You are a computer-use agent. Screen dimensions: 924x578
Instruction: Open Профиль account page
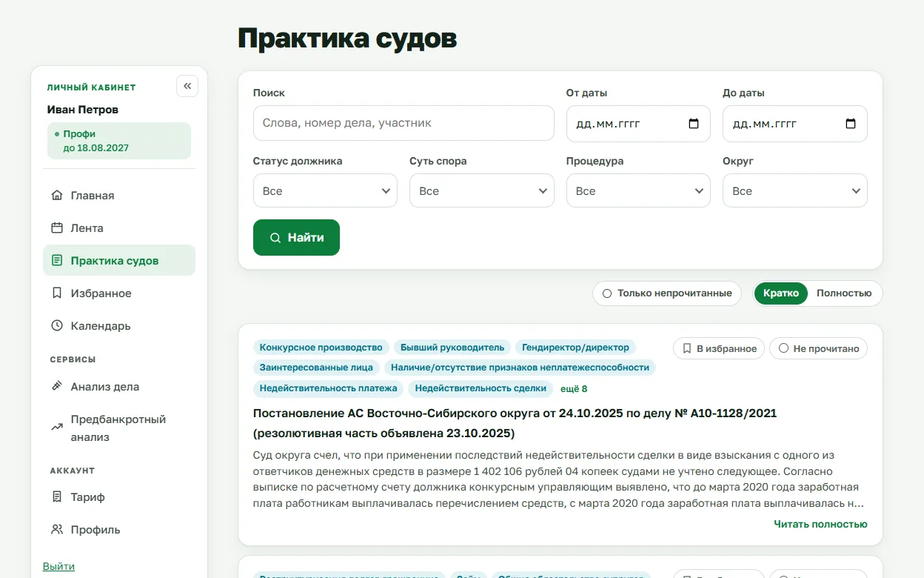(x=119, y=530)
